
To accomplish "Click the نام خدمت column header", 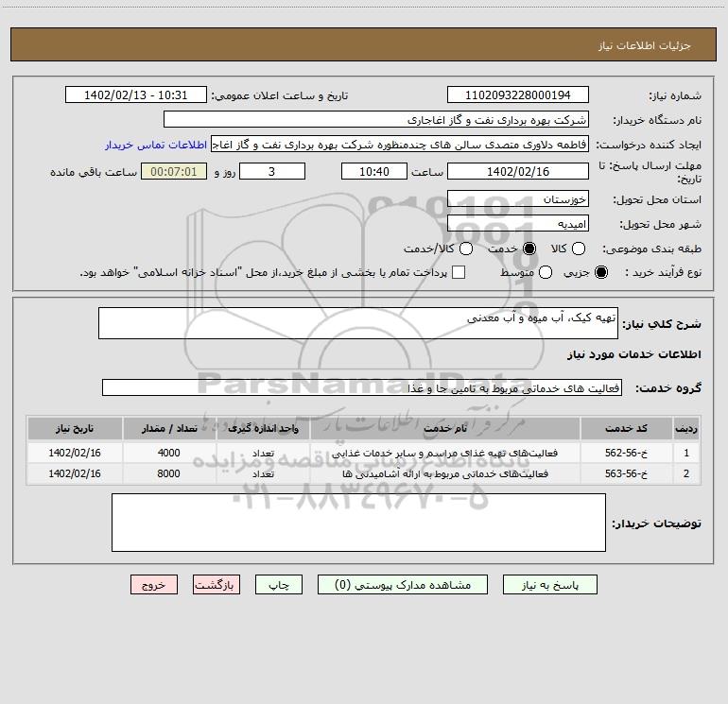I will 444,428.
